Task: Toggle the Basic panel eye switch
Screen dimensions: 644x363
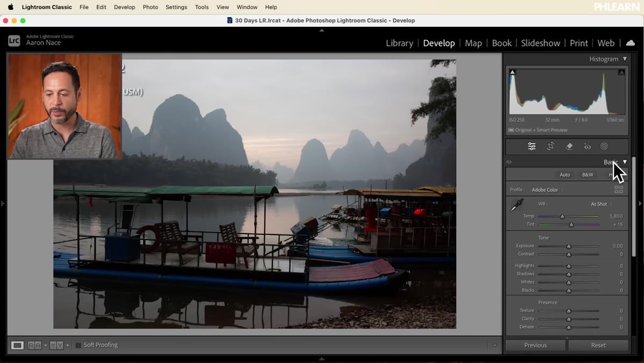Action: 509,162
